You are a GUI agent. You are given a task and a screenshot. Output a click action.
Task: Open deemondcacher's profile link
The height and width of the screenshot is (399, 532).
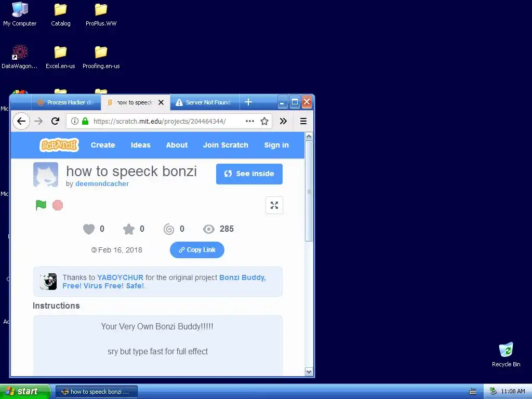102,183
